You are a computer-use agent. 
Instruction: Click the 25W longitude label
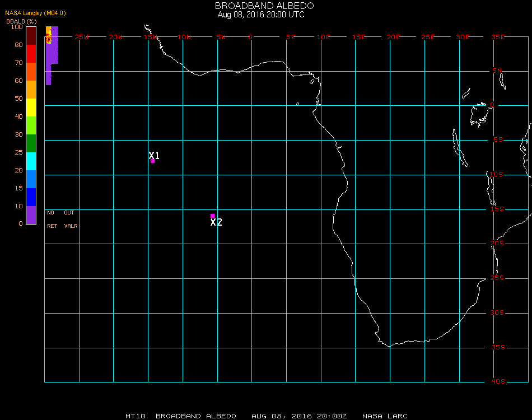tap(81, 37)
